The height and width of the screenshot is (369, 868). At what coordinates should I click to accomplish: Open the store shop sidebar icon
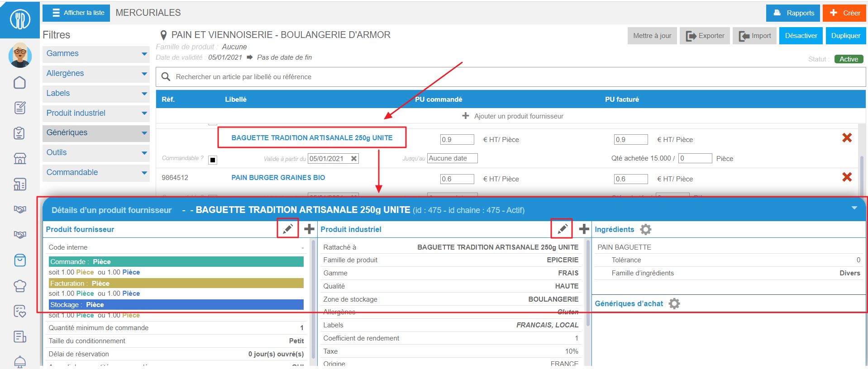20,158
